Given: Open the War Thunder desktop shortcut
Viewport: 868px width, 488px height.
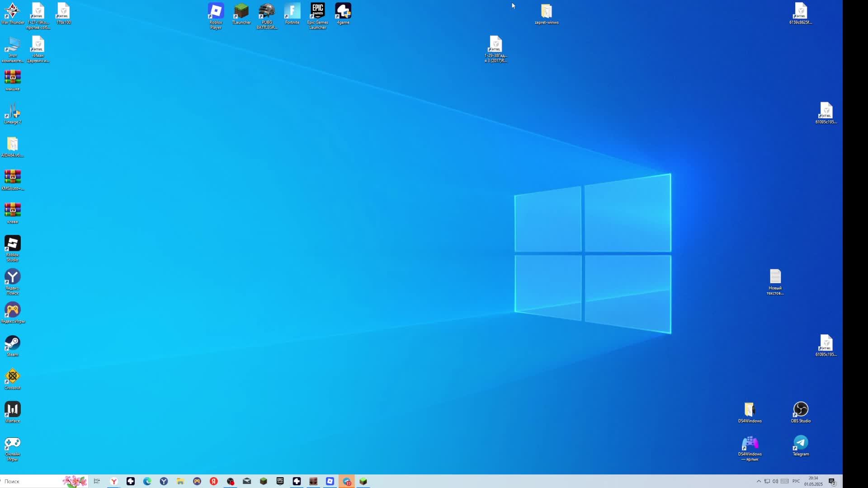Looking at the screenshot, I should click(x=12, y=11).
